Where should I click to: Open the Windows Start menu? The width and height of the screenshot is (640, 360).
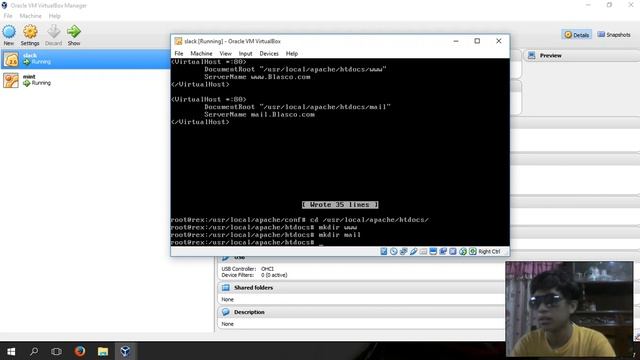pos(11,351)
